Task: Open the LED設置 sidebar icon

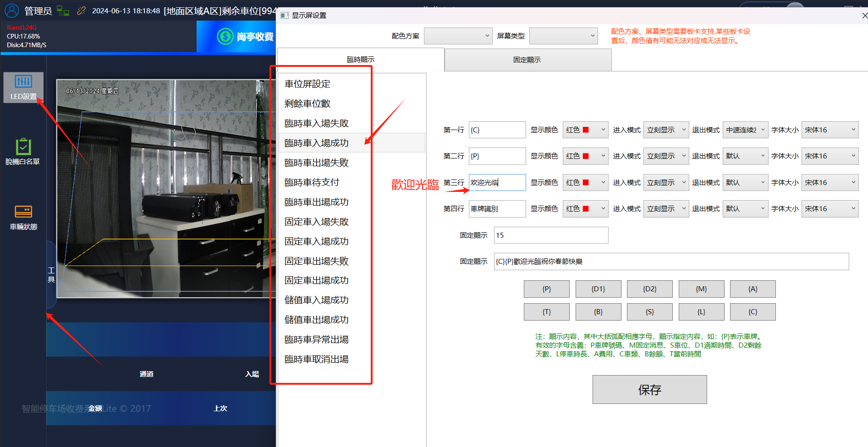Action: point(23,87)
